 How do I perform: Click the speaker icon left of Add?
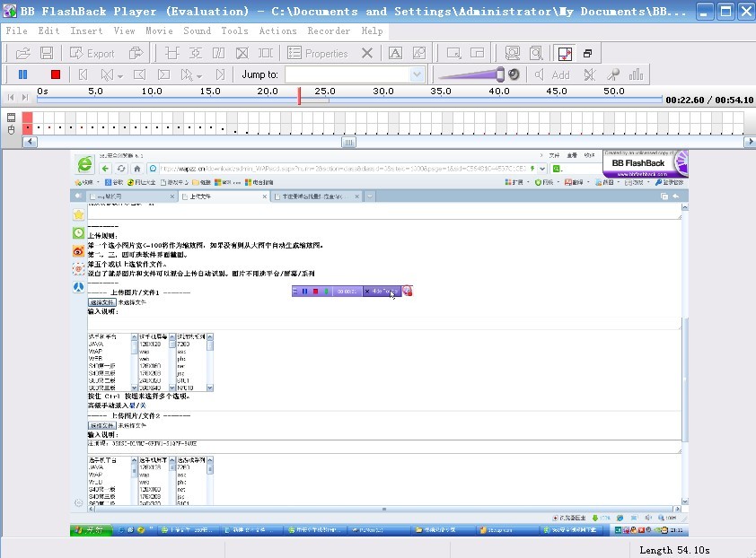(539, 75)
